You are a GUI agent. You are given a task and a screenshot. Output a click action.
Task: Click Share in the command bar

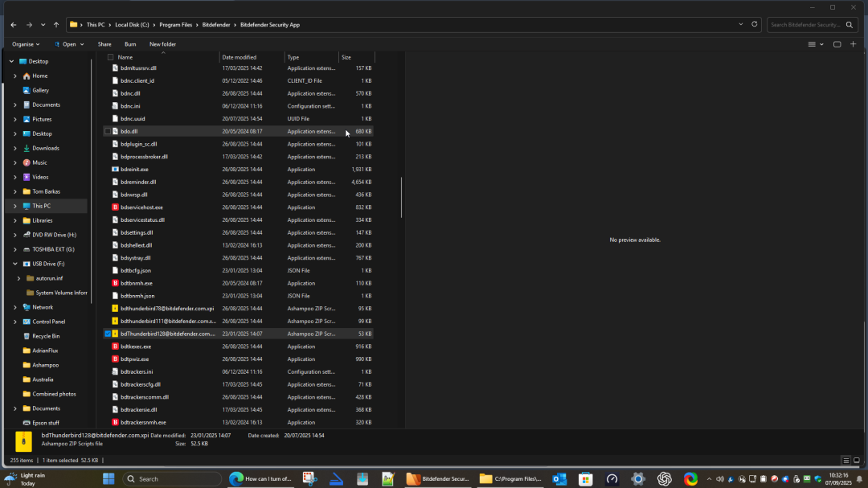point(104,44)
